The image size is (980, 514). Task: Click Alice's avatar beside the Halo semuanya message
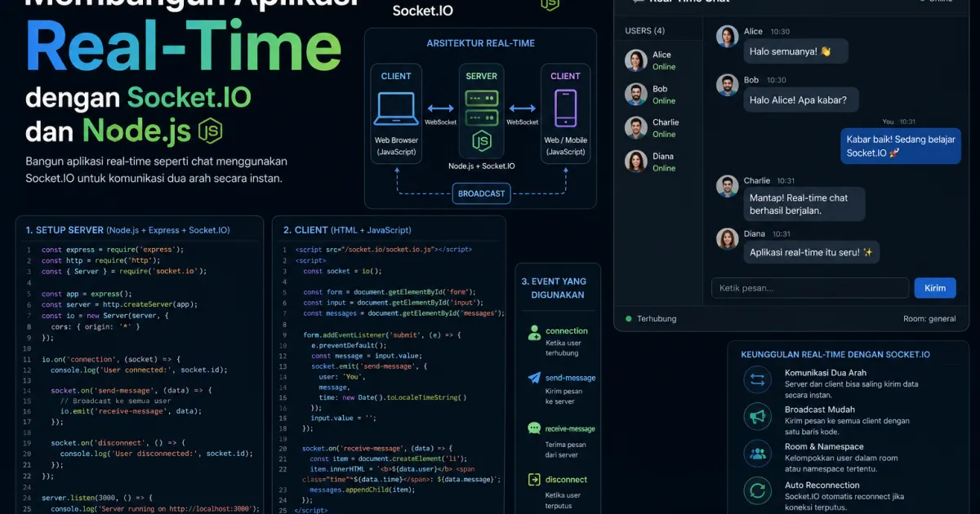coord(727,37)
